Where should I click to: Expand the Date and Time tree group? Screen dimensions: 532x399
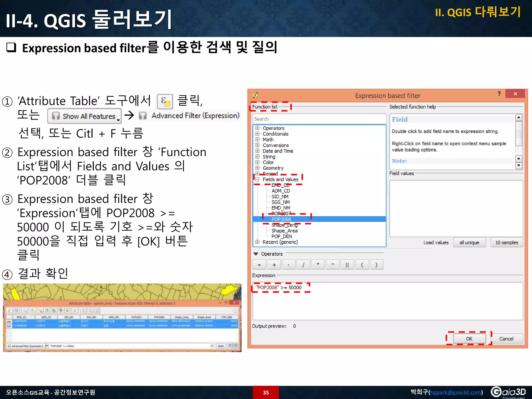[257, 151]
